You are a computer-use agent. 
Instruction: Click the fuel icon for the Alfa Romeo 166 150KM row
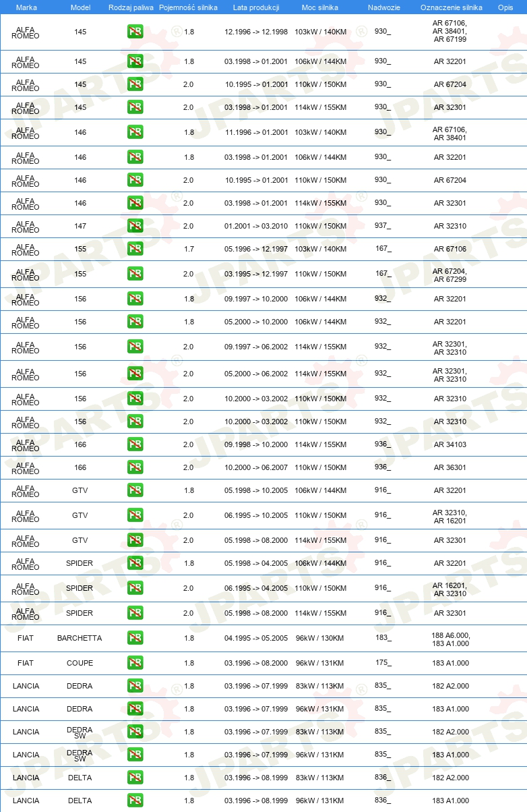(x=135, y=467)
